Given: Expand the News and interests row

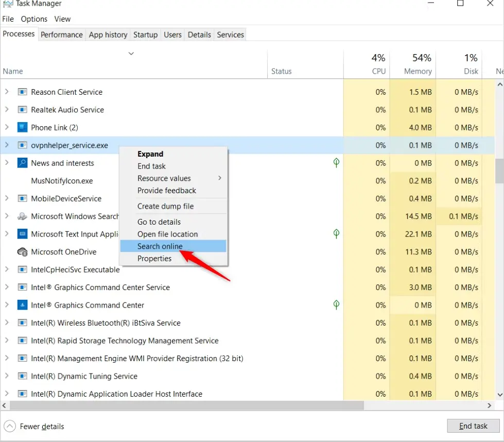Looking at the screenshot, I should pyautogui.click(x=7, y=162).
